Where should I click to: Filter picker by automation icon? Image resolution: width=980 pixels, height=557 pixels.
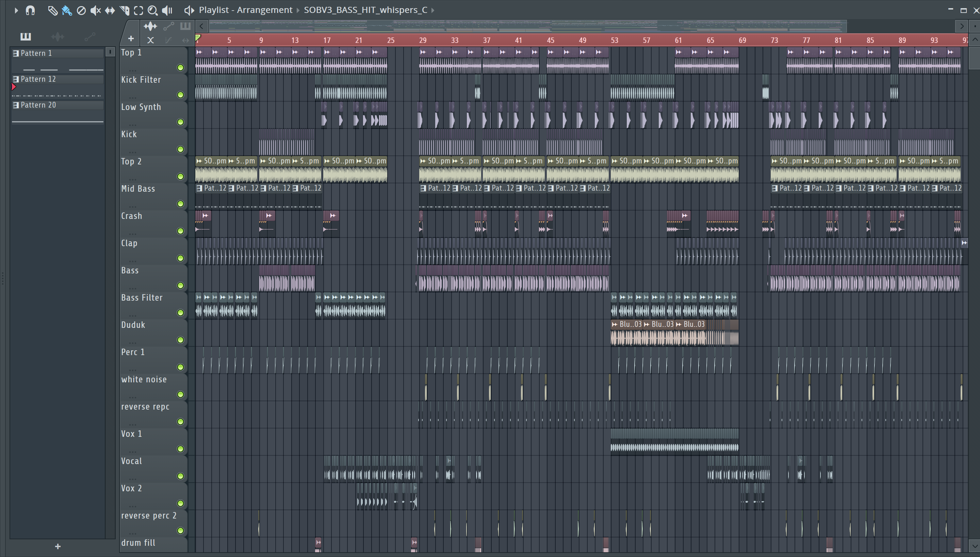pyautogui.click(x=90, y=37)
